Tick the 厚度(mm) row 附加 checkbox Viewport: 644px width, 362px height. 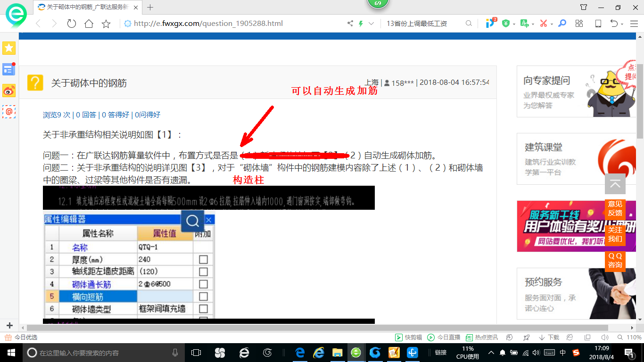pyautogui.click(x=203, y=259)
